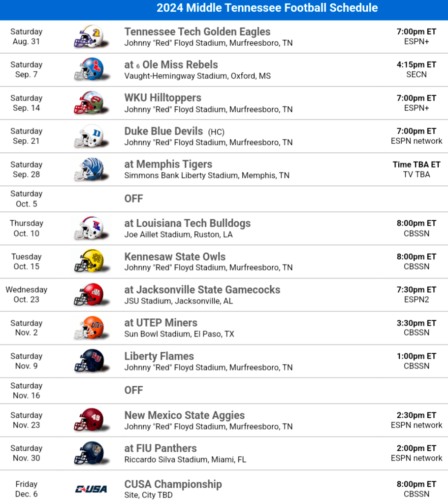The height and width of the screenshot is (502, 448).
Task: Click the CUSA Championship title
Action: click(x=173, y=484)
